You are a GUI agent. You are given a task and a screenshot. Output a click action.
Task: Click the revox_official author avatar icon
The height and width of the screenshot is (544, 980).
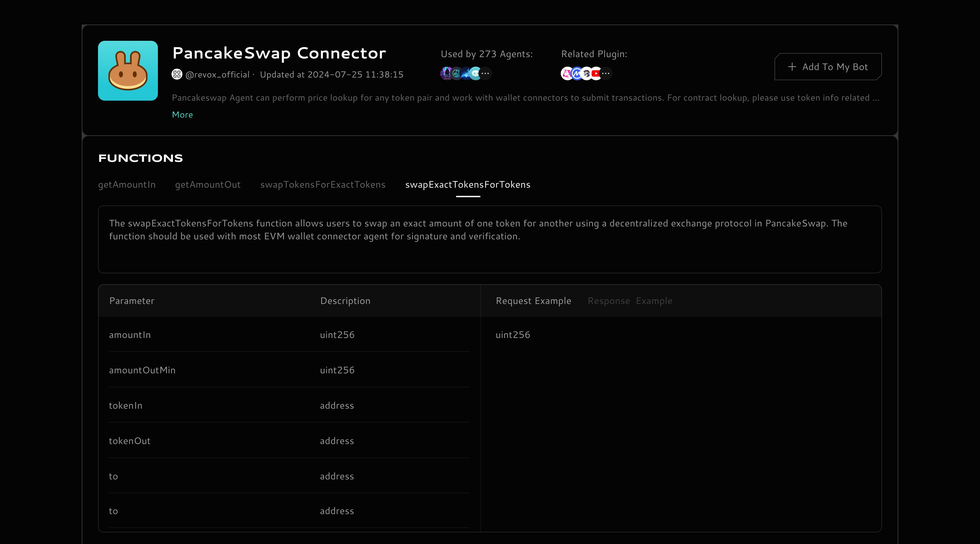click(x=177, y=74)
